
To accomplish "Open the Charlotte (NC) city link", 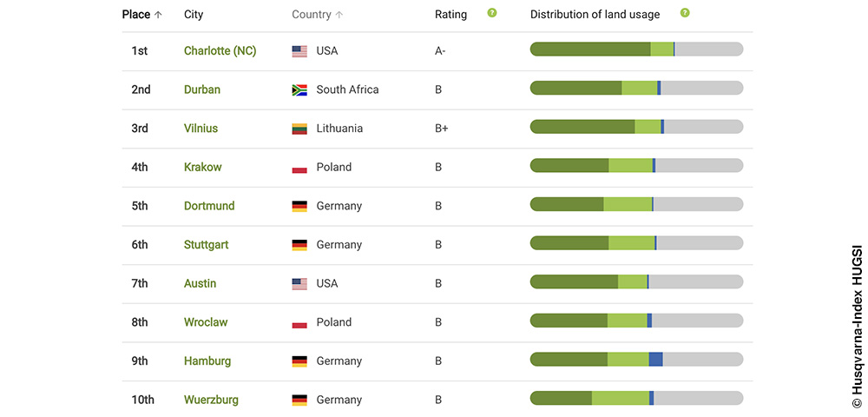I will 220,51.
